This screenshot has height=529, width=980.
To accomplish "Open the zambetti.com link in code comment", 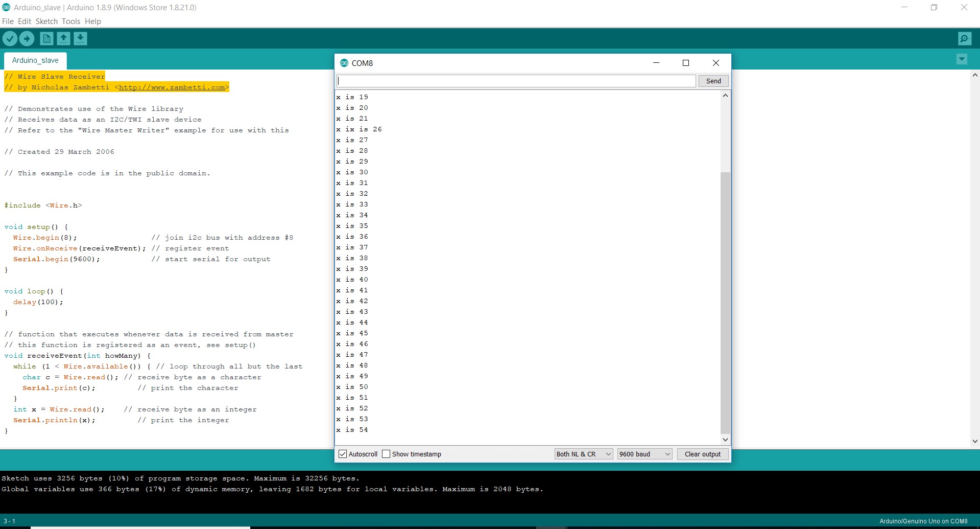I will point(172,87).
